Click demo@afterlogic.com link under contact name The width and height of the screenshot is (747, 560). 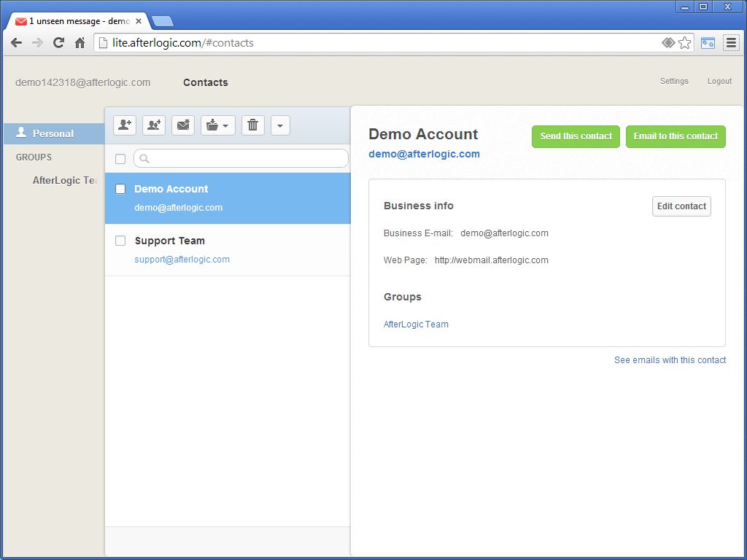coord(424,154)
